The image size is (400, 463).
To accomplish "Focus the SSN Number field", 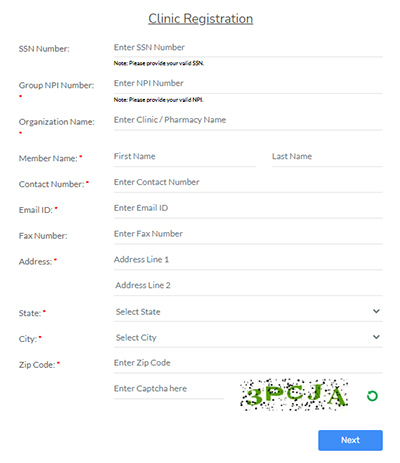I will pos(248,48).
